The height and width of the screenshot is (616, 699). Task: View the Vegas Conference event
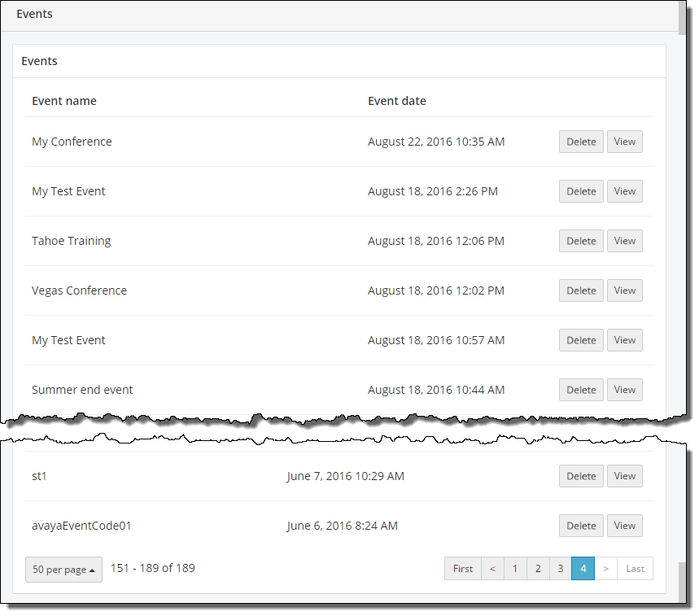click(624, 291)
